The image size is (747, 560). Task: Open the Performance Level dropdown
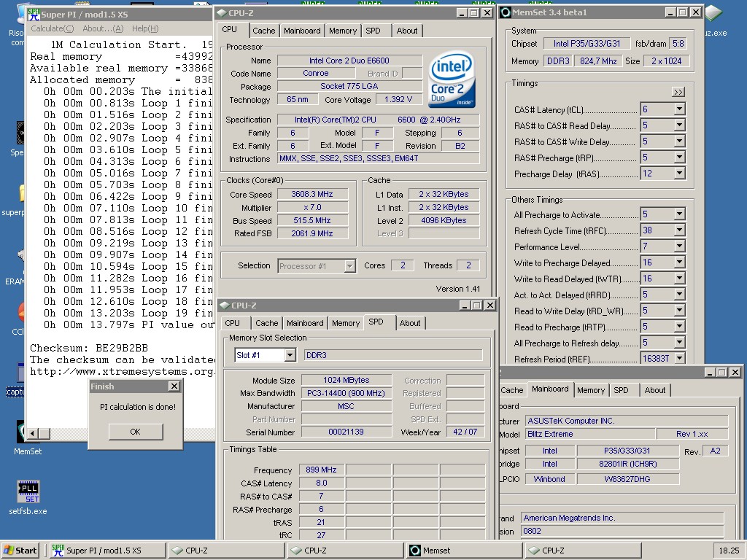(679, 246)
